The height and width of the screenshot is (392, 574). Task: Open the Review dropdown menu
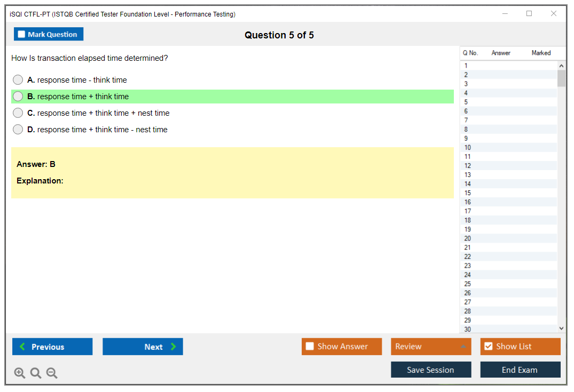(430, 347)
